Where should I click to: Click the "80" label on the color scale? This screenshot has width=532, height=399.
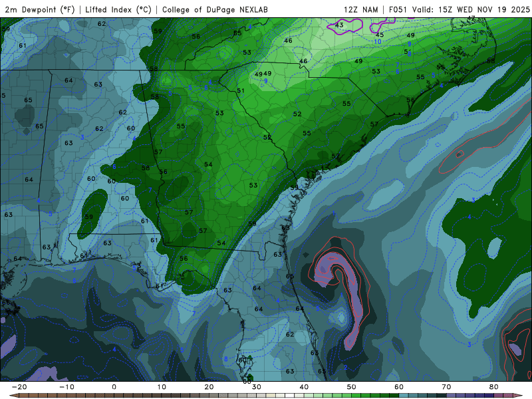tap(494, 387)
